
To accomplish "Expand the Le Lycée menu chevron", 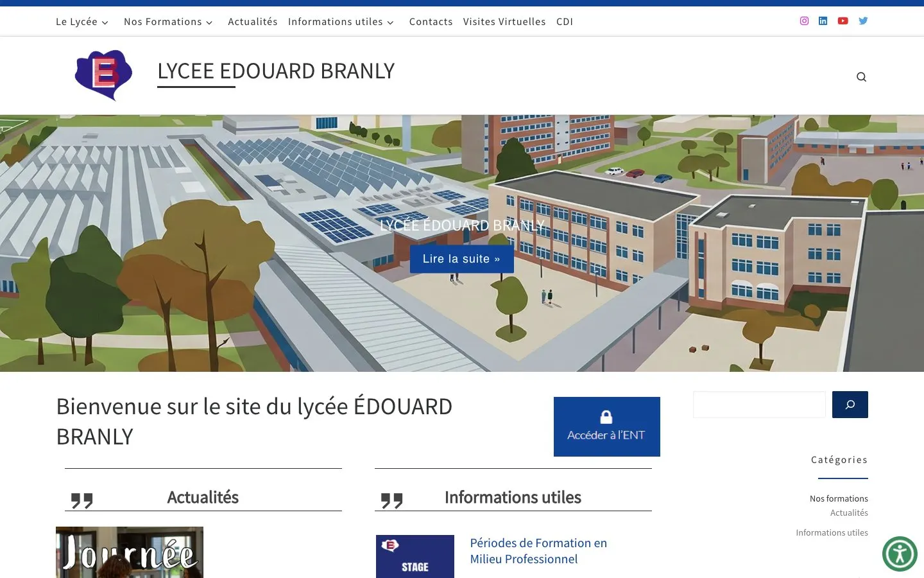I will [105, 22].
